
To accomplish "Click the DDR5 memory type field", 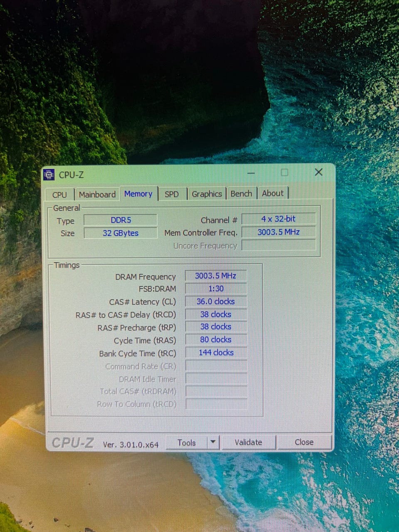I will [x=121, y=220].
